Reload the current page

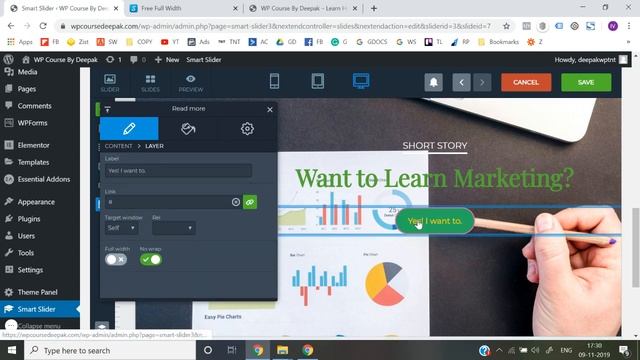(43, 26)
